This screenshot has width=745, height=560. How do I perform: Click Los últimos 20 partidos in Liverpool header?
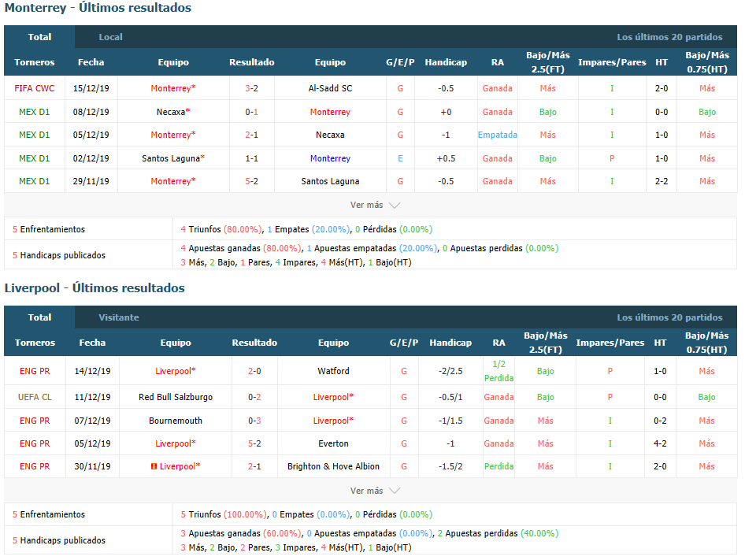[x=669, y=317]
